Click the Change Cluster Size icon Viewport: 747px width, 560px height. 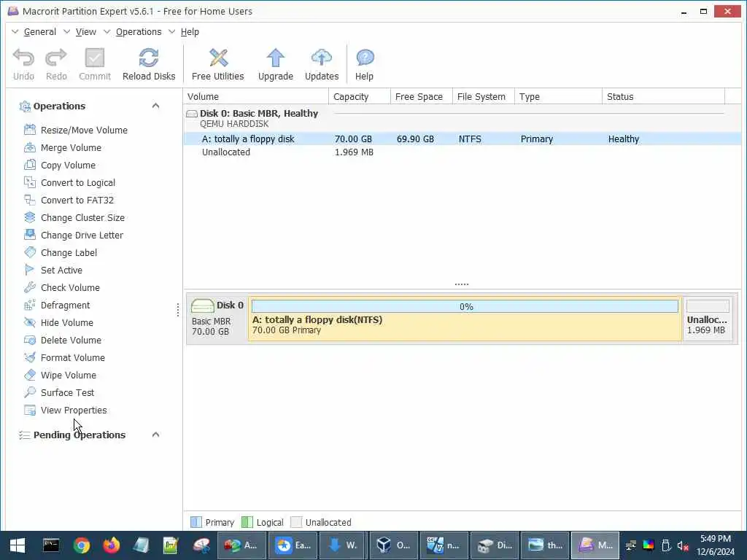(x=30, y=217)
